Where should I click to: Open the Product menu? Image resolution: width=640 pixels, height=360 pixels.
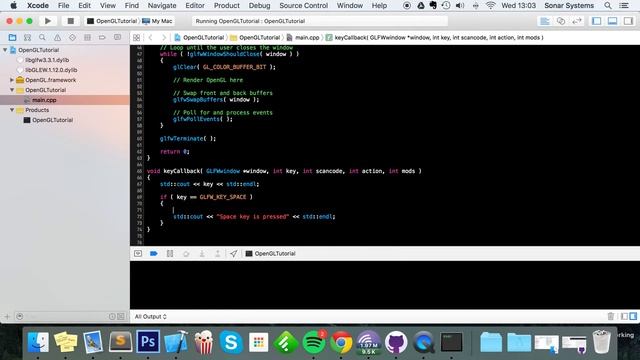[x=227, y=6]
